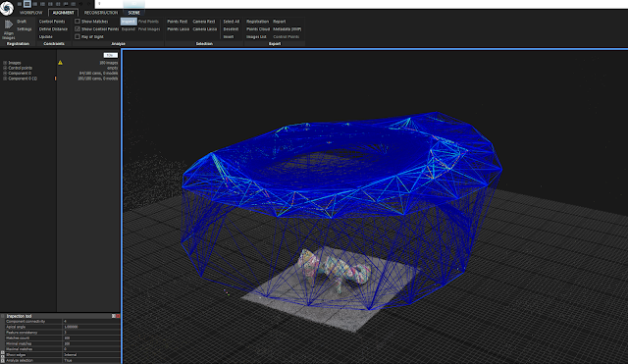Screen dimensions: 628x364
Task: Click the pin icon of Inspection tool panel
Action: pos(114,316)
